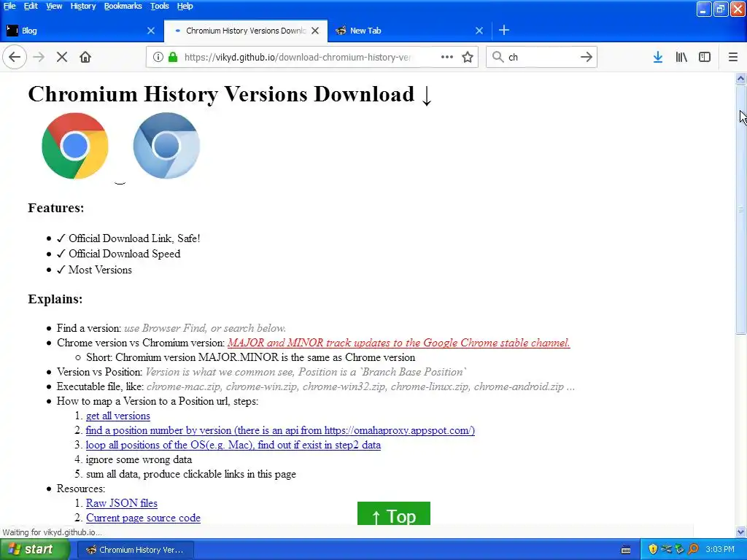Follow the 'get all versions' link
Screen dimensions: 747x560
point(118,416)
